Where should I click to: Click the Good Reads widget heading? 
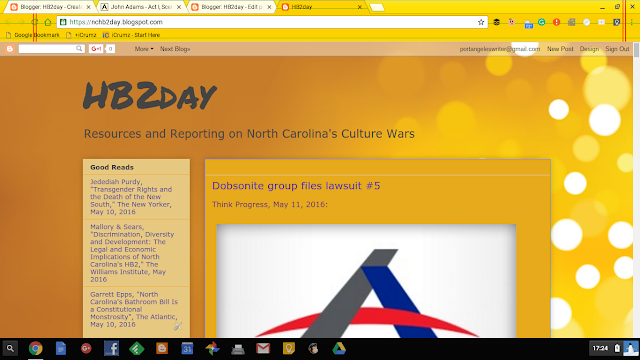pyautogui.click(x=112, y=167)
